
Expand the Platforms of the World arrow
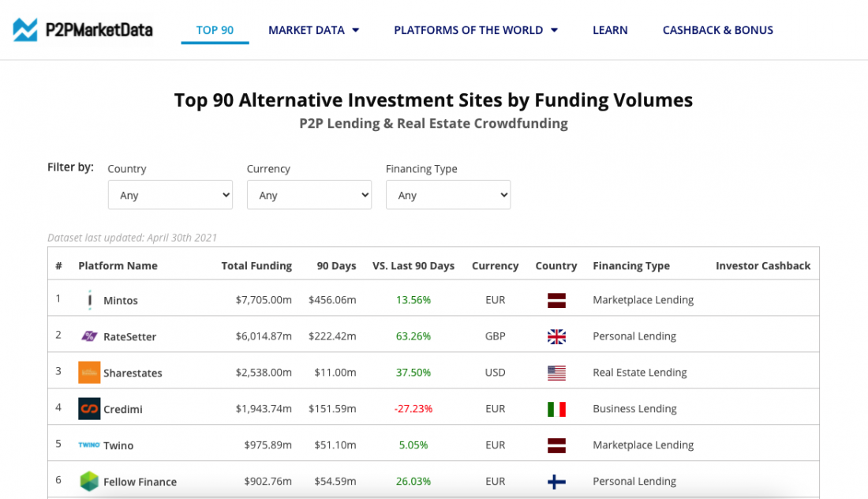pyautogui.click(x=554, y=30)
